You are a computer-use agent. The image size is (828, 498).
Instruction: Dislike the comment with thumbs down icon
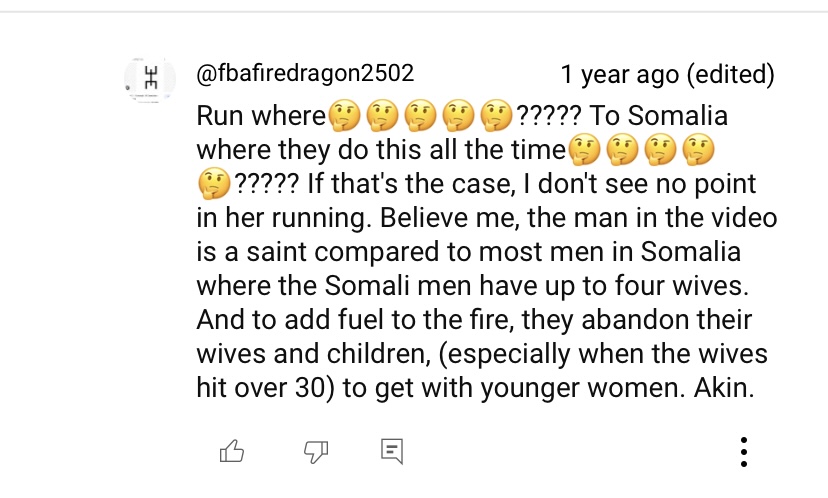click(316, 452)
